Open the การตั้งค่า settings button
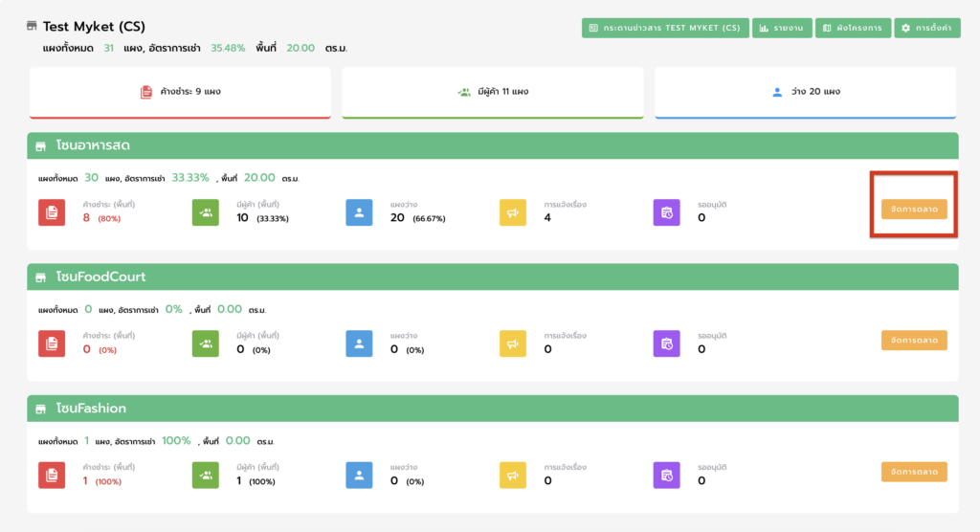980x532 pixels. (927, 29)
